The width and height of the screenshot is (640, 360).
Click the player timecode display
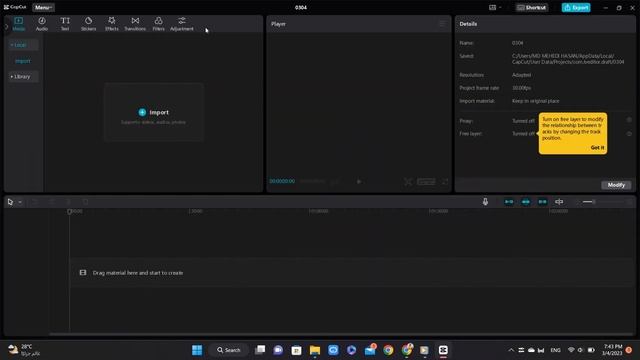click(x=282, y=181)
